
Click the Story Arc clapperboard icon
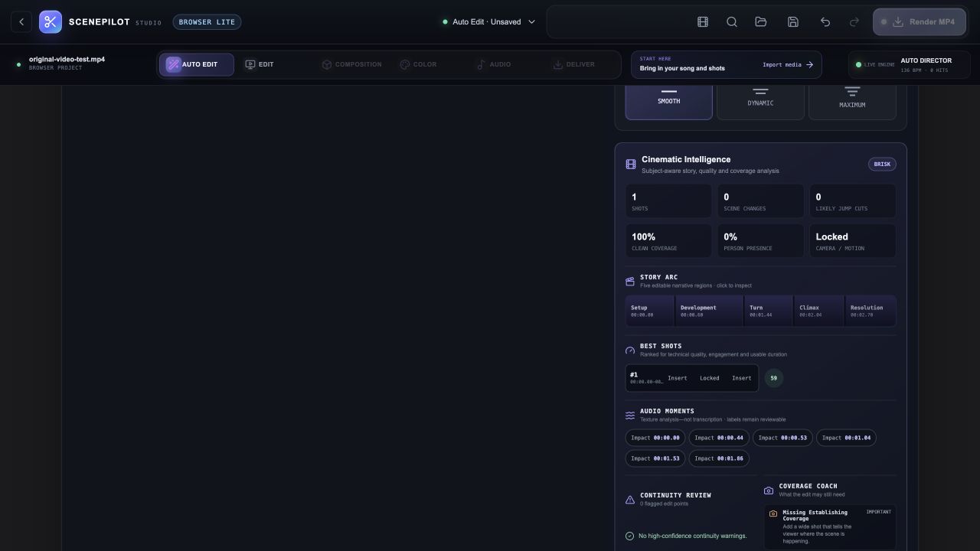630,282
